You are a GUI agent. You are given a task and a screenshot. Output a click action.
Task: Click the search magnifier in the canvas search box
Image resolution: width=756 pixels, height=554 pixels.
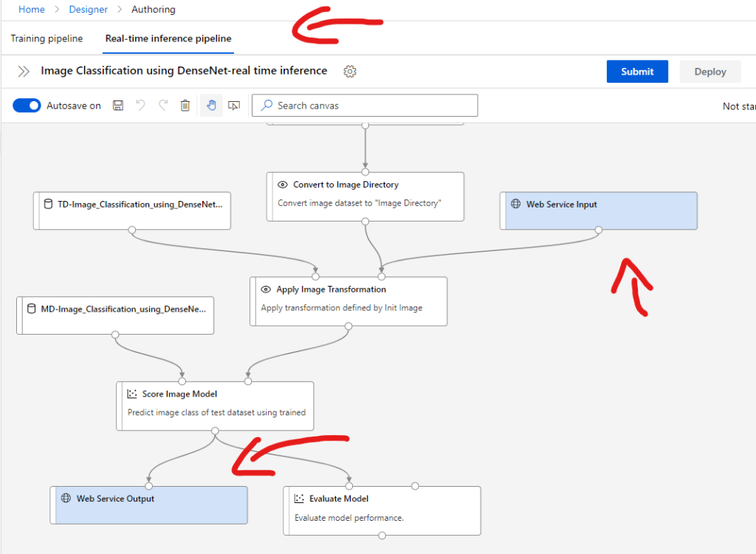tap(266, 106)
